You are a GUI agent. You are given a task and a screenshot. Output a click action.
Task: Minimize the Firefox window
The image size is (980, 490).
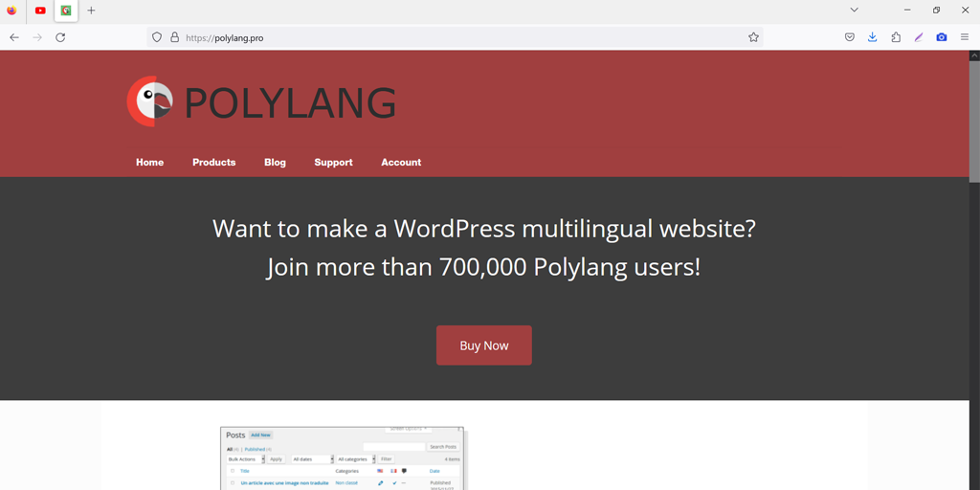[x=907, y=10]
